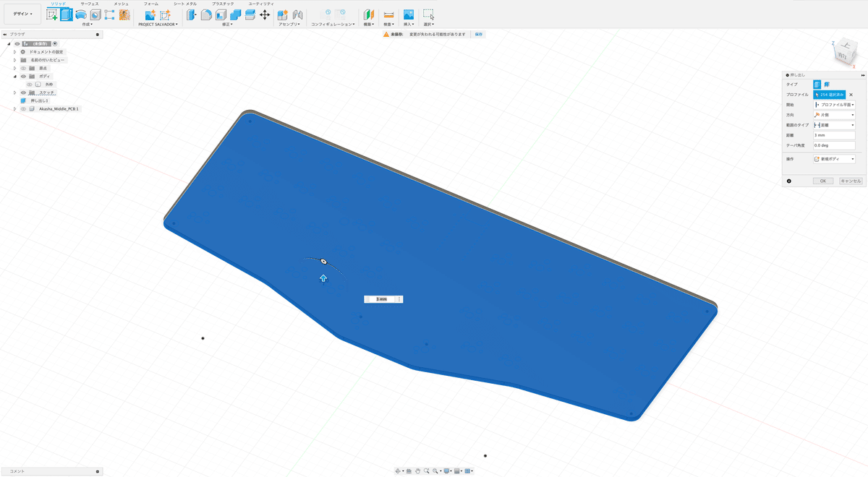Switch to the シート メタル tab

point(185,4)
